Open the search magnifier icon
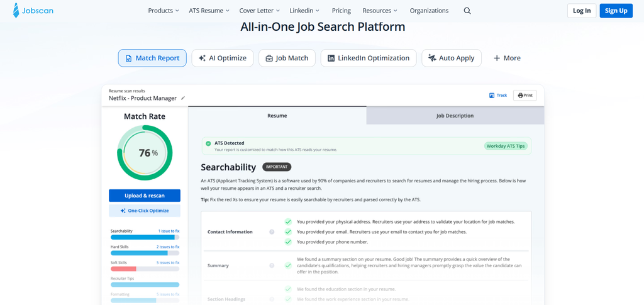Screen dimensions: 644x305 click(467, 11)
